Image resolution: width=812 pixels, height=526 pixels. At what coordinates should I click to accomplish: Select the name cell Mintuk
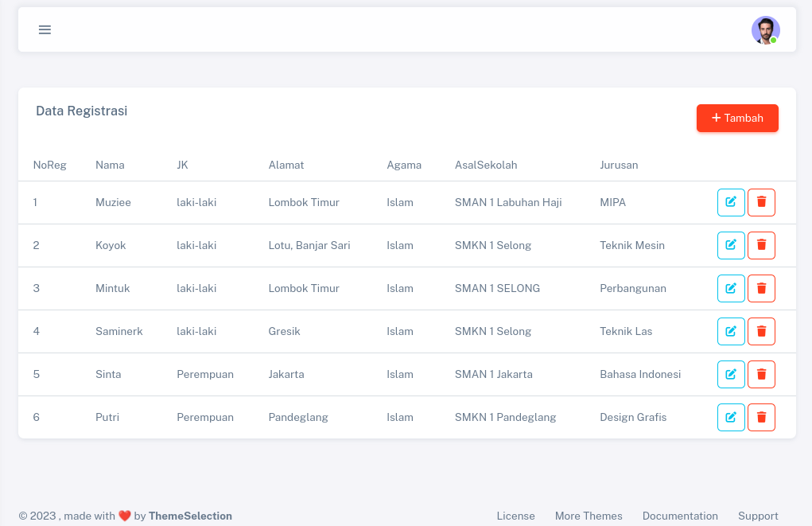112,289
